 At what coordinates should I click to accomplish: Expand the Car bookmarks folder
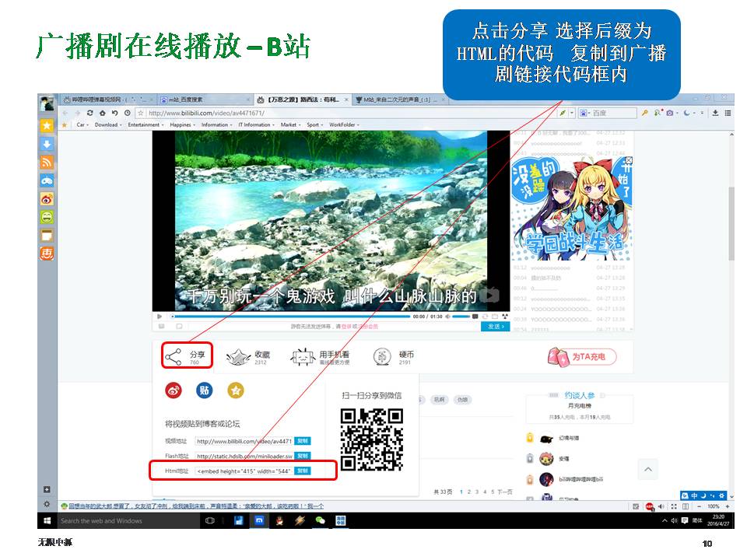(82, 124)
